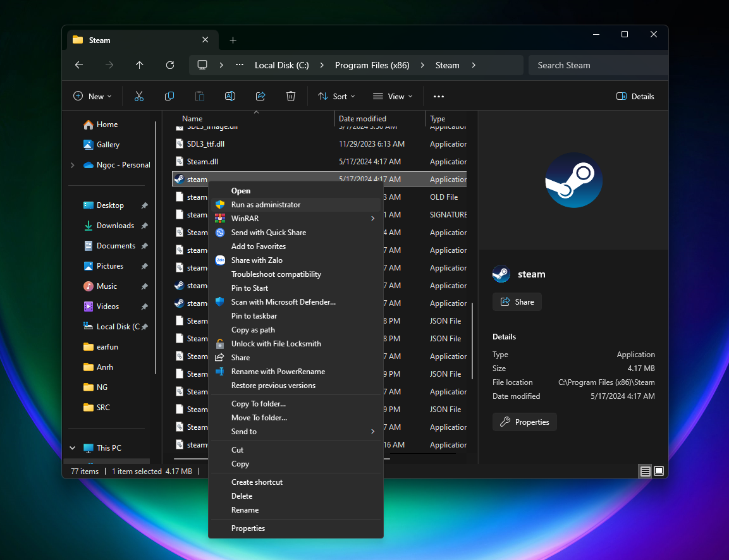The width and height of the screenshot is (729, 560).
Task: Click the PowerRename icon in context menu
Action: 220,372
